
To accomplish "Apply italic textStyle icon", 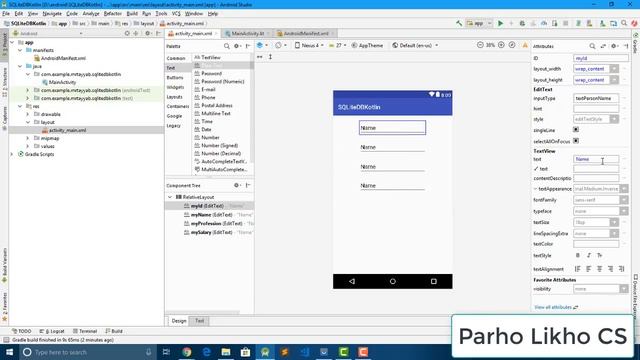I will pos(589,255).
